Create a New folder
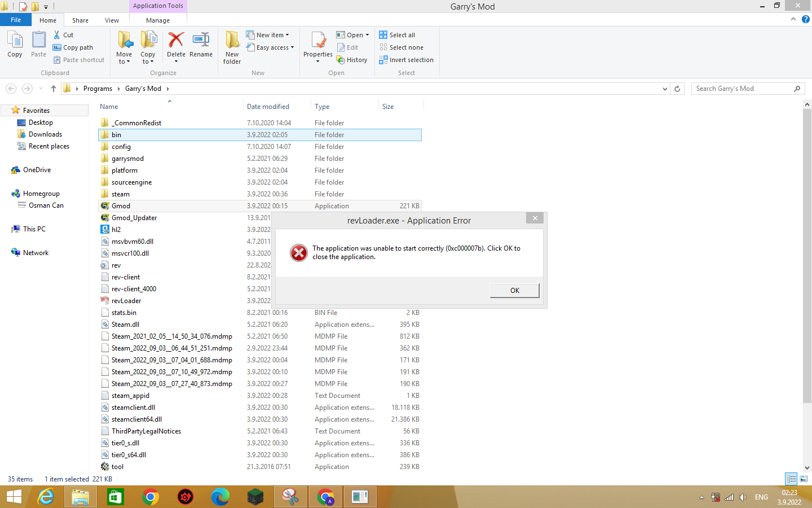 pos(232,47)
